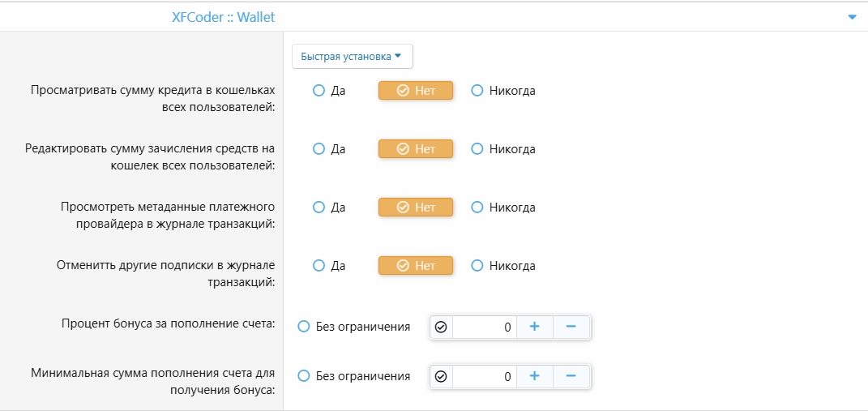Image resolution: width=868 pixels, height=411 pixels.
Task: Collapse the XFCoder :: Wallet section arrow
Action: click(852, 17)
